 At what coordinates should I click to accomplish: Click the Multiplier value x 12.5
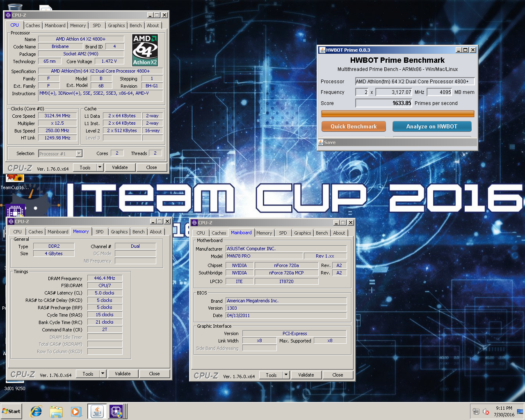pyautogui.click(x=57, y=123)
